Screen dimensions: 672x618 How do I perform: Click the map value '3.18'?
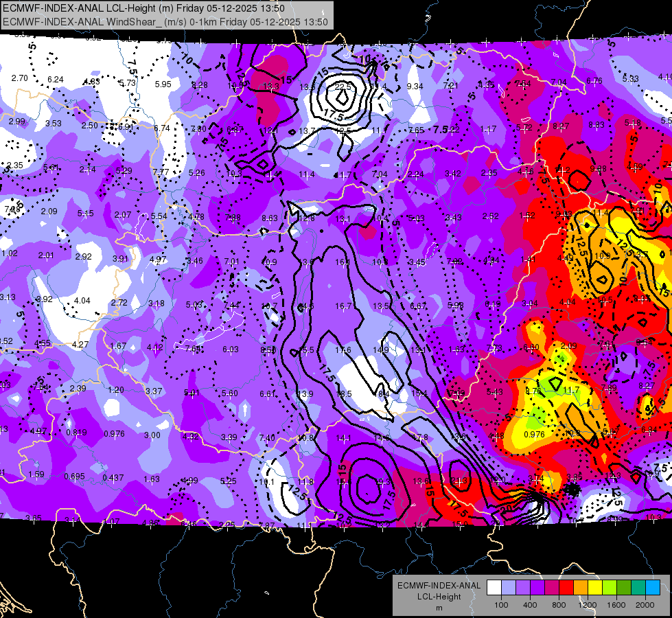click(x=157, y=304)
